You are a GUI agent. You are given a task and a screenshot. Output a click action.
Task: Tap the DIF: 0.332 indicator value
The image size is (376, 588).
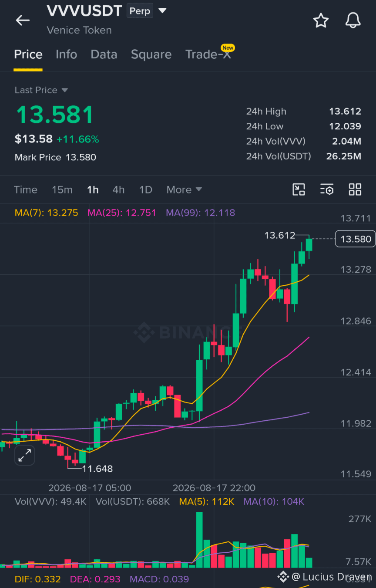37,579
